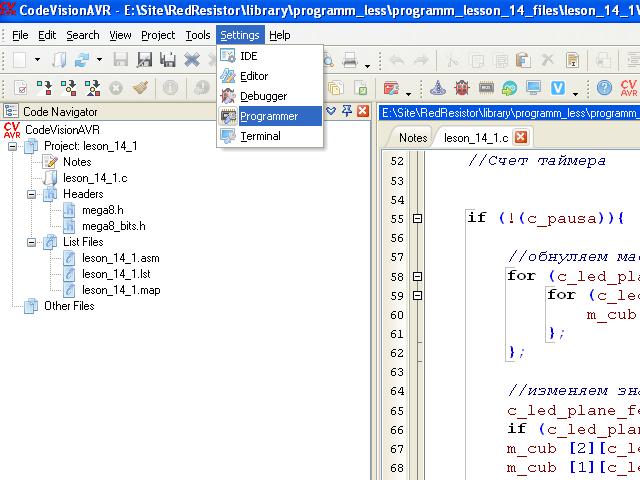Select Notes item in project tree

[x=77, y=162]
